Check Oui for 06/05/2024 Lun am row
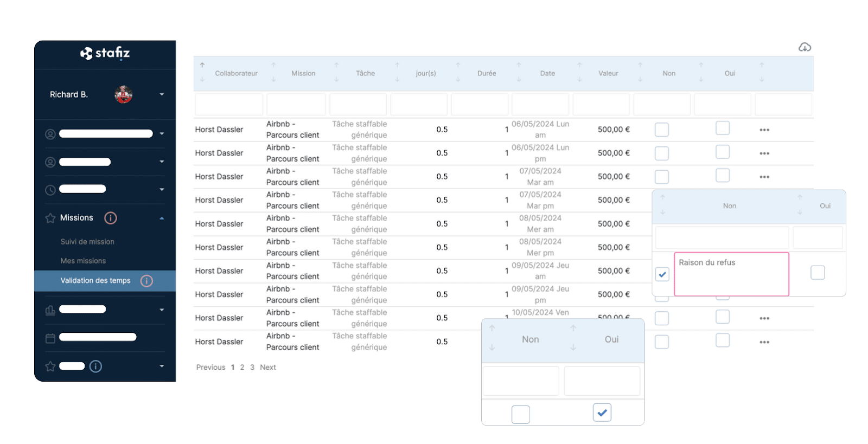The image size is (868, 444). coord(723,128)
